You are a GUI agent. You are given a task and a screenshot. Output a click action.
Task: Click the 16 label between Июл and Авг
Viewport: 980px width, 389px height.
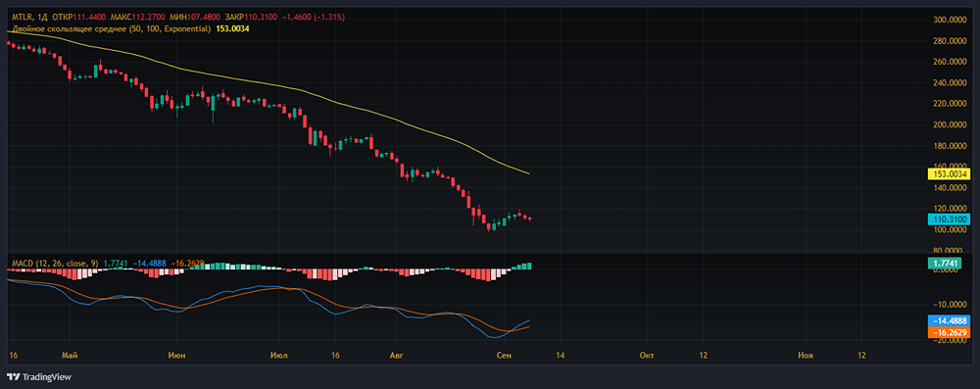click(335, 356)
